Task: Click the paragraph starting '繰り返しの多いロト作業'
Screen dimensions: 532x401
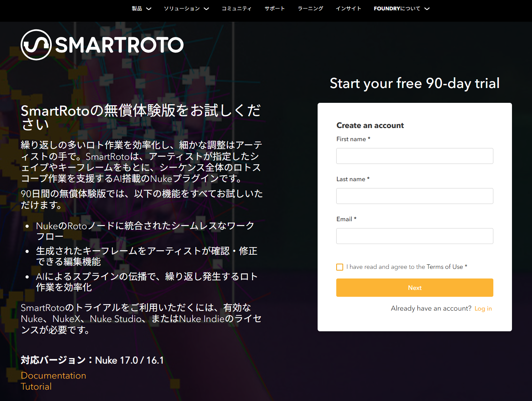Action: point(142,162)
